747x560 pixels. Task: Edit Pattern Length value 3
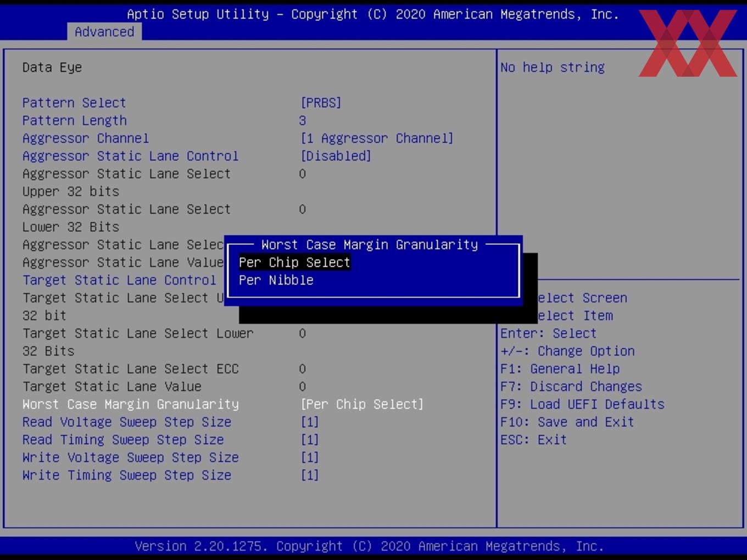tap(303, 120)
